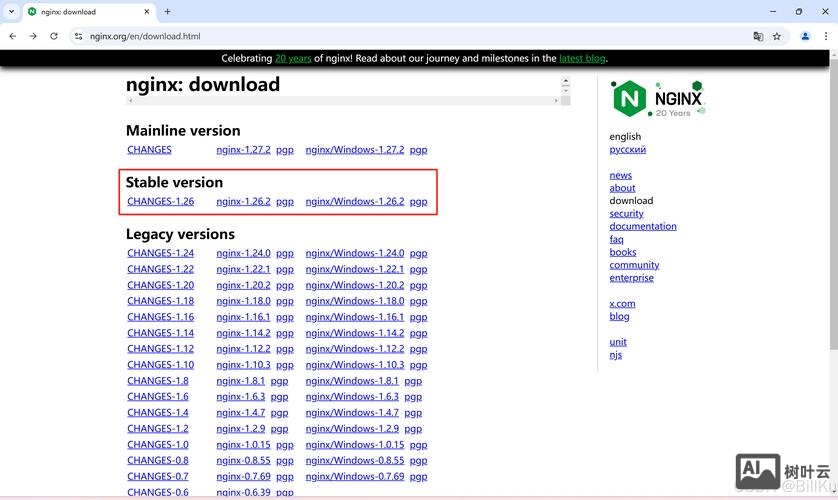Open pgp signature for nginx-1.24.0
This screenshot has height=500, width=838.
point(285,253)
